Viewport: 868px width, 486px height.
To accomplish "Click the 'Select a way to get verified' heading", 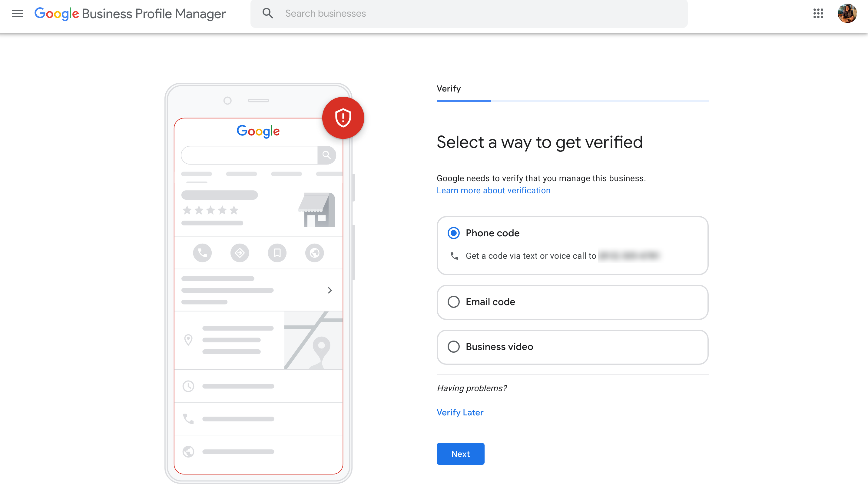I will (x=539, y=142).
